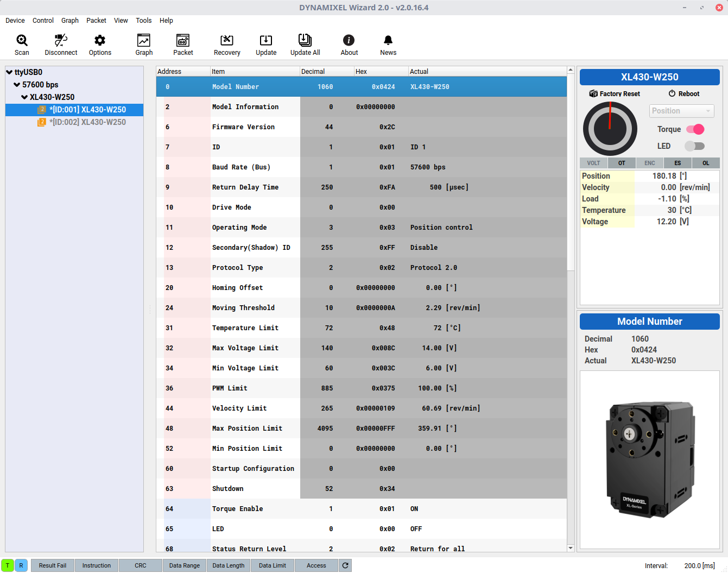Collapse the ttyUSB0 tree node
Screen dimensions: 728x573
[9, 72]
